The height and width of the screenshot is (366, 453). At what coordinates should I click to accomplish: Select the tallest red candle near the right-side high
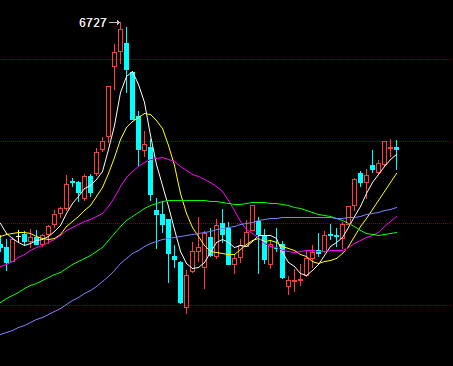click(x=384, y=153)
